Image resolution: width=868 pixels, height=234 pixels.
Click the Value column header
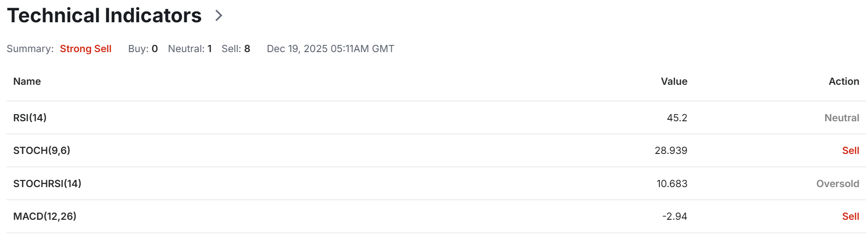674,81
